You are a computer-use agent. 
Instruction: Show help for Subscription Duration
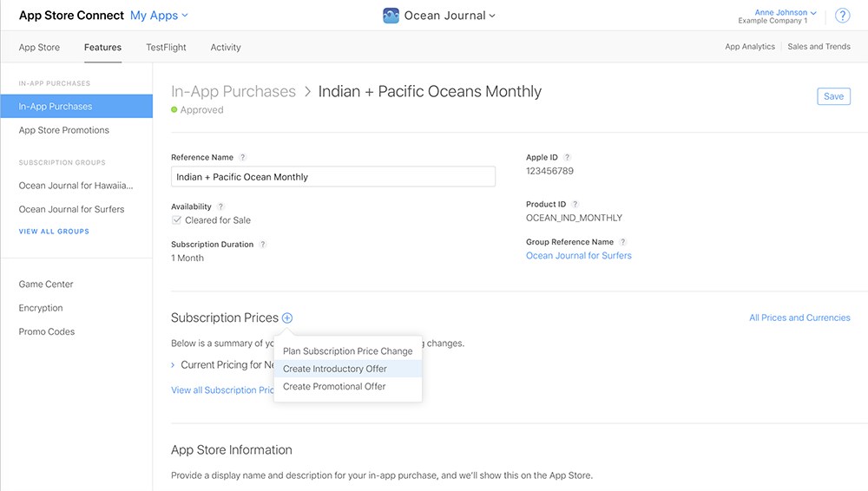click(262, 244)
